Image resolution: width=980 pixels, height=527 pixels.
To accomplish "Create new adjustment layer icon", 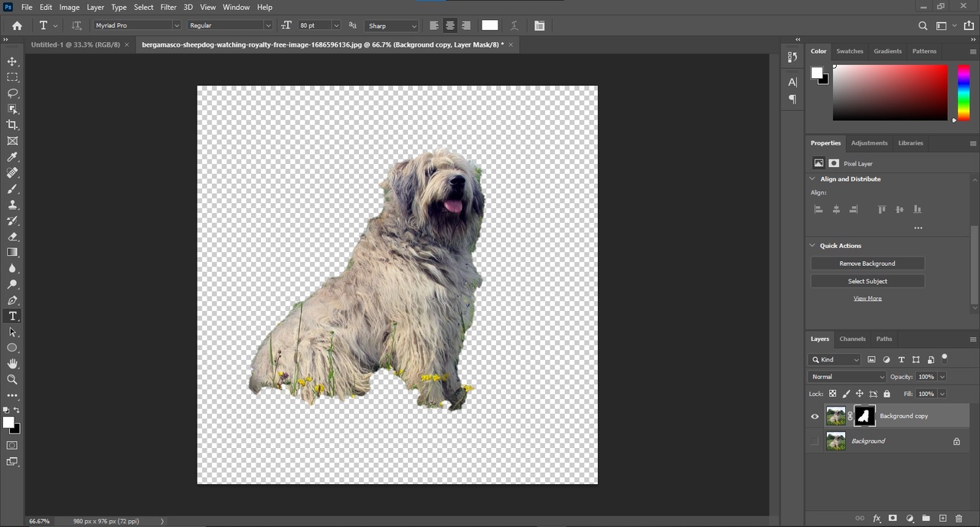I will 910,519.
